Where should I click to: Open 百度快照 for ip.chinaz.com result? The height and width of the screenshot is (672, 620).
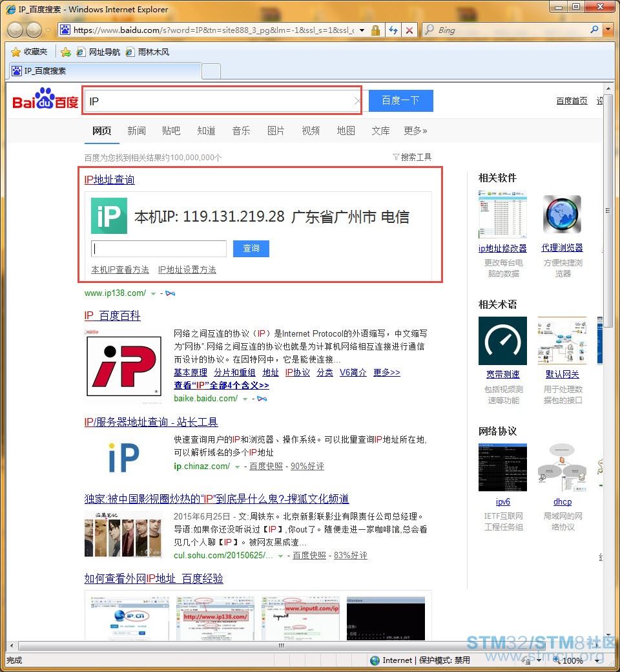tap(266, 467)
